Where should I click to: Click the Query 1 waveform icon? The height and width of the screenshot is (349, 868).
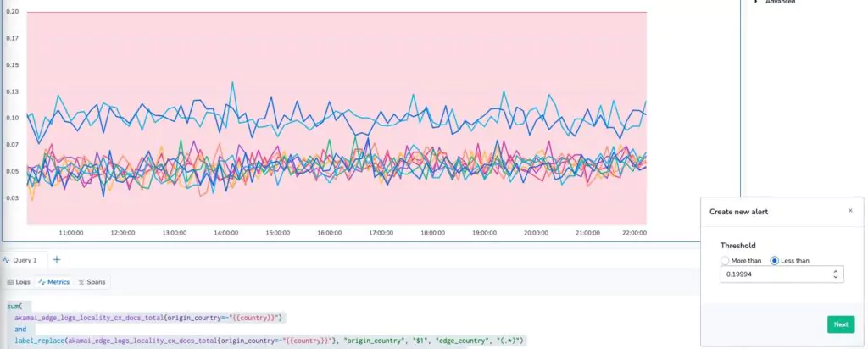tap(6, 260)
